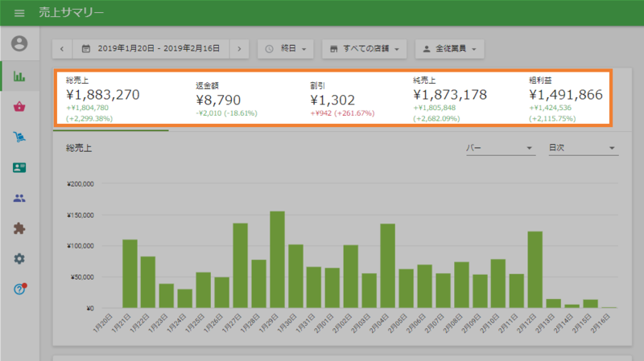Open the help question mark icon
The image size is (644, 361).
pyautogui.click(x=19, y=289)
